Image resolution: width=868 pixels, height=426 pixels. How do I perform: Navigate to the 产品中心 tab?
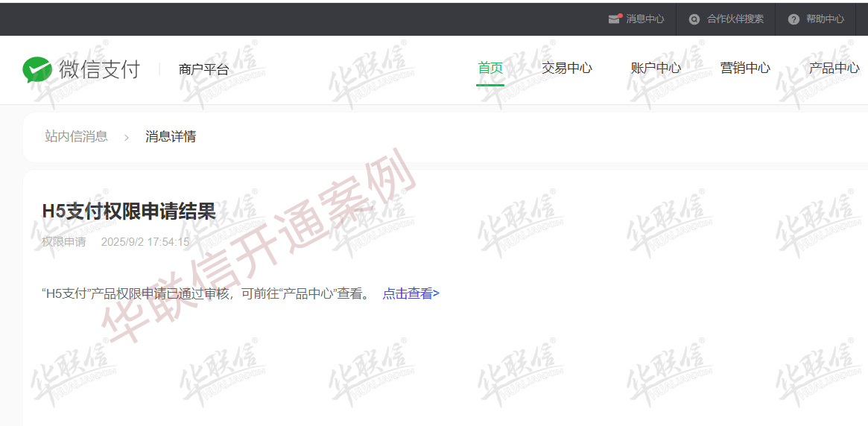click(x=834, y=68)
